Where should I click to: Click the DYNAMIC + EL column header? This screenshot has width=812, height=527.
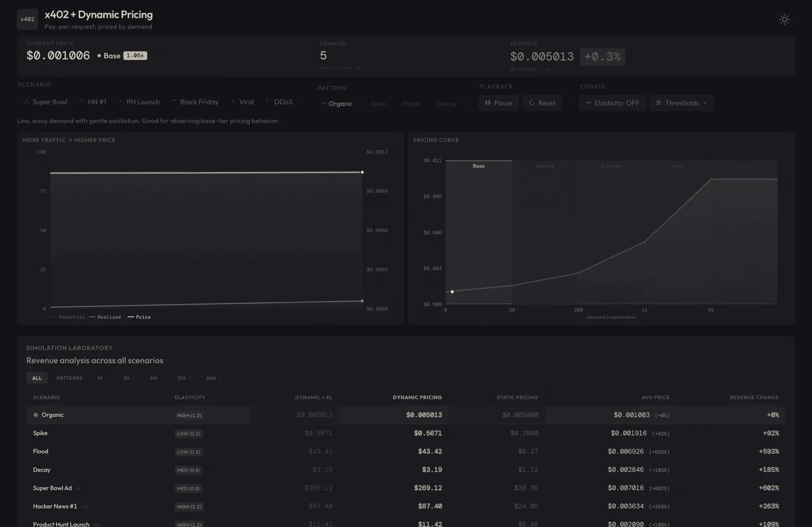click(314, 397)
